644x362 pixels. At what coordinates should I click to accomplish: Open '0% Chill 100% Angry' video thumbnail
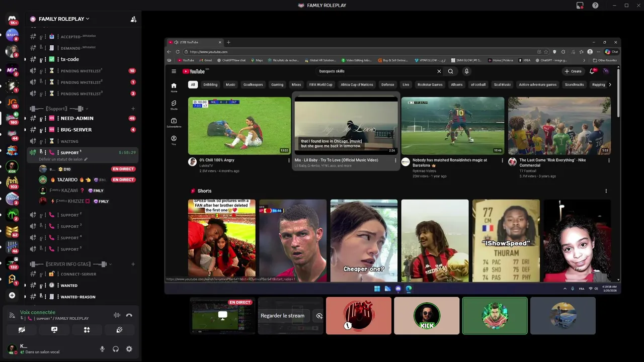pos(239,126)
